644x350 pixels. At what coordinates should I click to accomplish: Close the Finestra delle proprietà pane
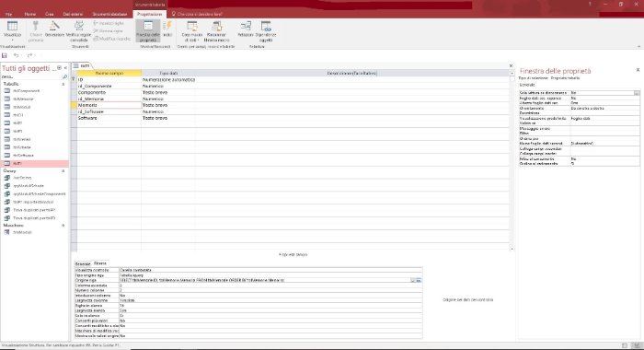pos(638,70)
